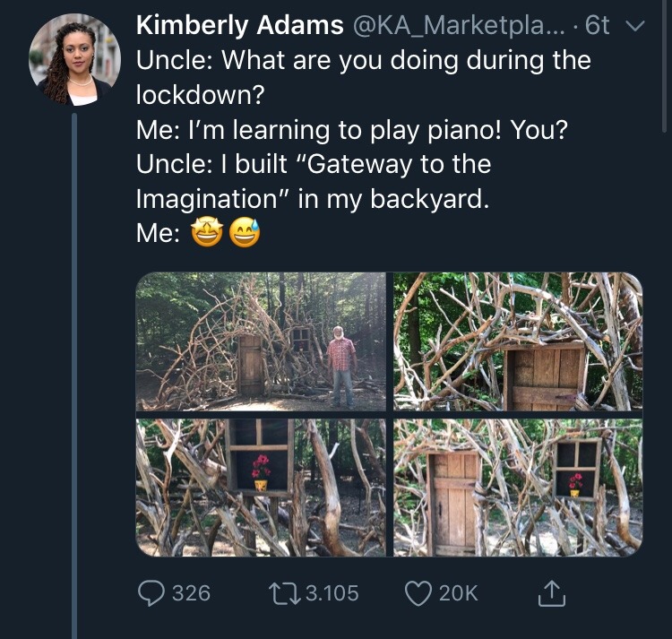The image size is (672, 639).
Task: Click the 326 replies count
Action: (x=190, y=593)
